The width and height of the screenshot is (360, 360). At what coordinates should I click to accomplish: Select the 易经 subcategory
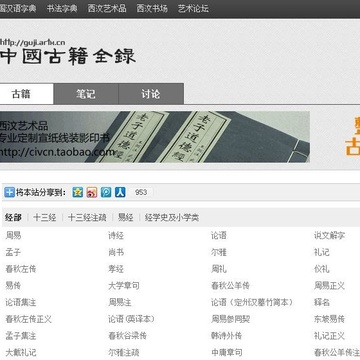[126, 218]
